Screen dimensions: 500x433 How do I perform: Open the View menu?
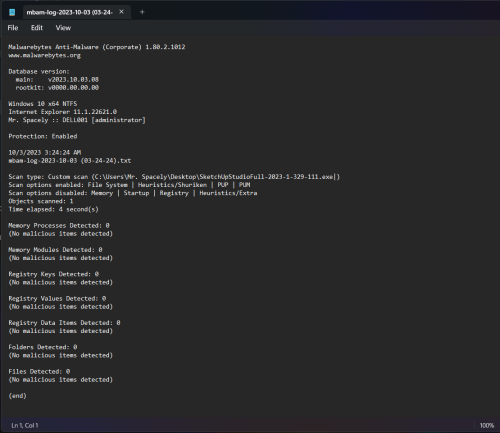(x=63, y=28)
